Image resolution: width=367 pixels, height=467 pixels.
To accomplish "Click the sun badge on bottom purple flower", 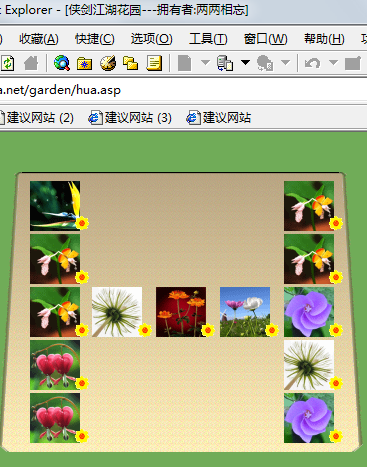I will pos(336,436).
